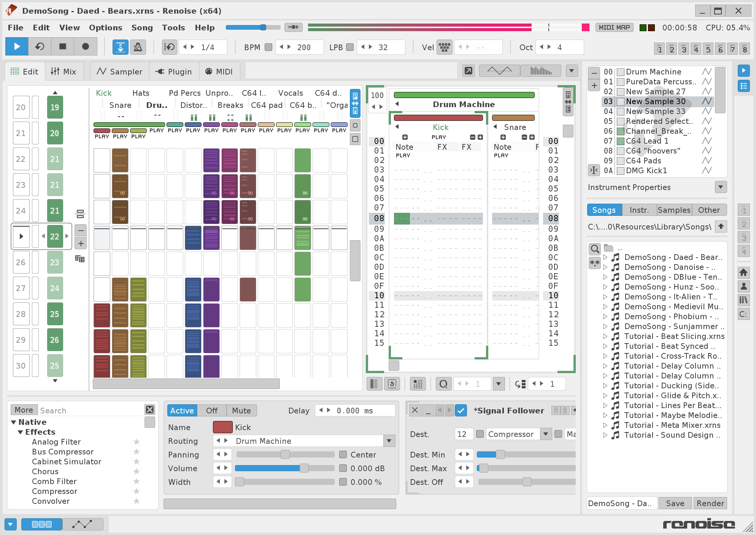756x535 pixels.
Task: Show the spectrum analyzer view button
Action: (540, 71)
